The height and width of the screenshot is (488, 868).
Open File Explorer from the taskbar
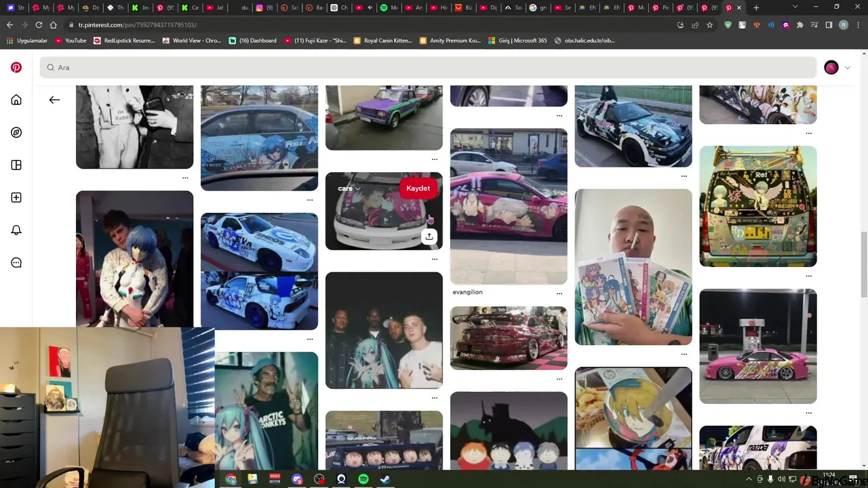coord(252,479)
